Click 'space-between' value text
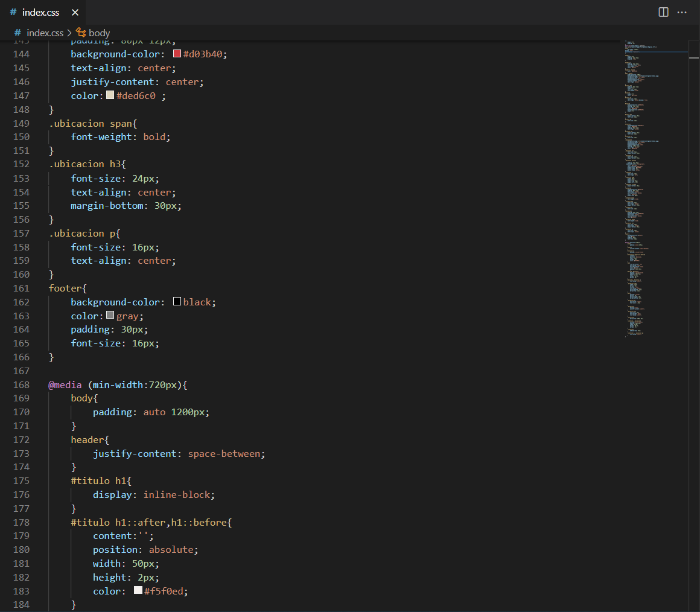700x612 pixels. [224, 453]
